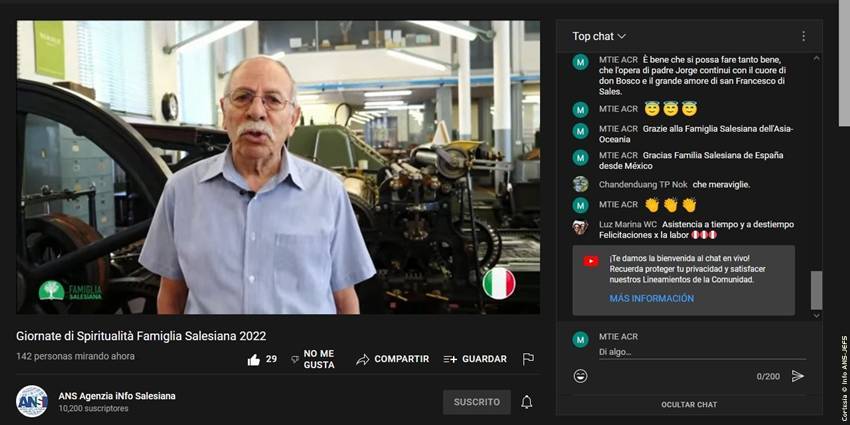Click '142 personas mirando ahora' viewer count
The height and width of the screenshot is (425, 850).
click(75, 357)
